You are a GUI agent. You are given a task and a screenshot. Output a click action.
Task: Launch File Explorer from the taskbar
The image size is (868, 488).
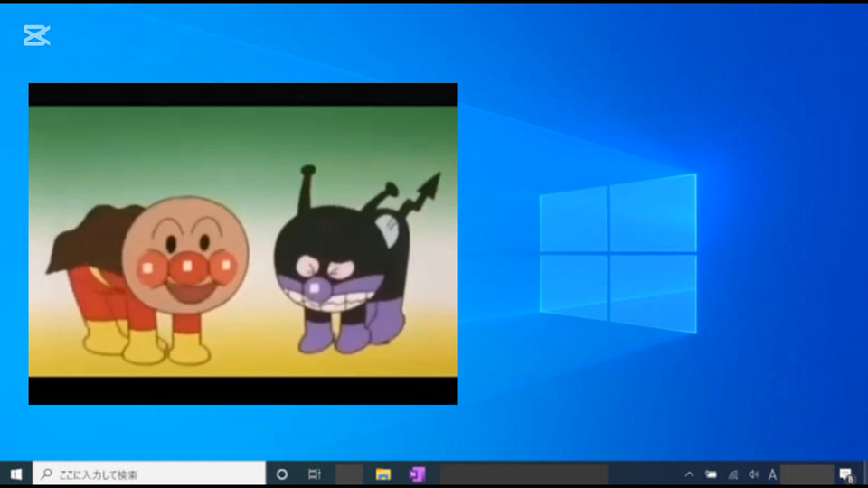coord(383,474)
